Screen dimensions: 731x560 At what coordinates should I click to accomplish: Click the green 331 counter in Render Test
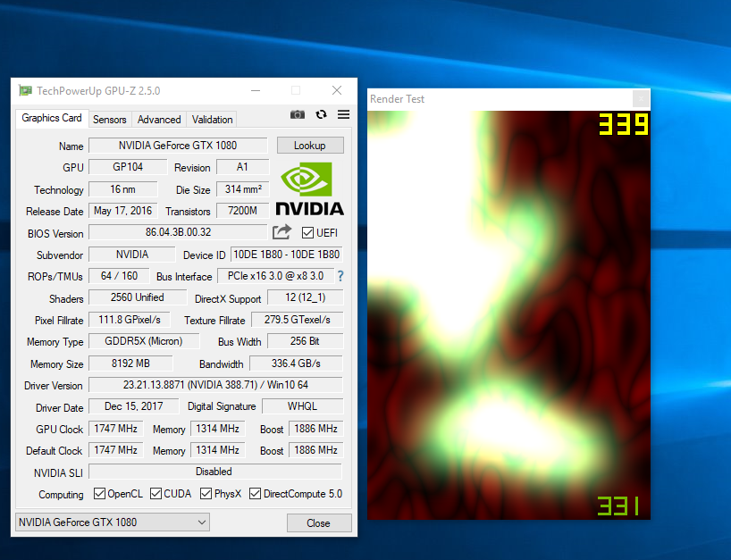coord(618,506)
